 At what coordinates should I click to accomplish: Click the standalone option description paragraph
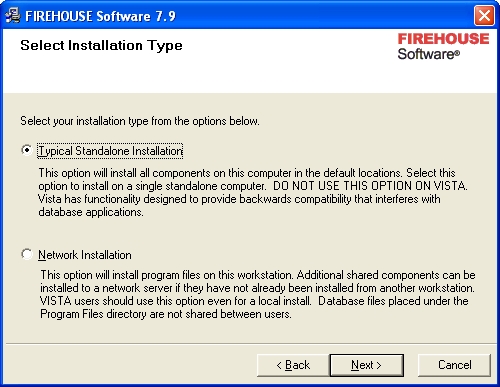[253, 192]
